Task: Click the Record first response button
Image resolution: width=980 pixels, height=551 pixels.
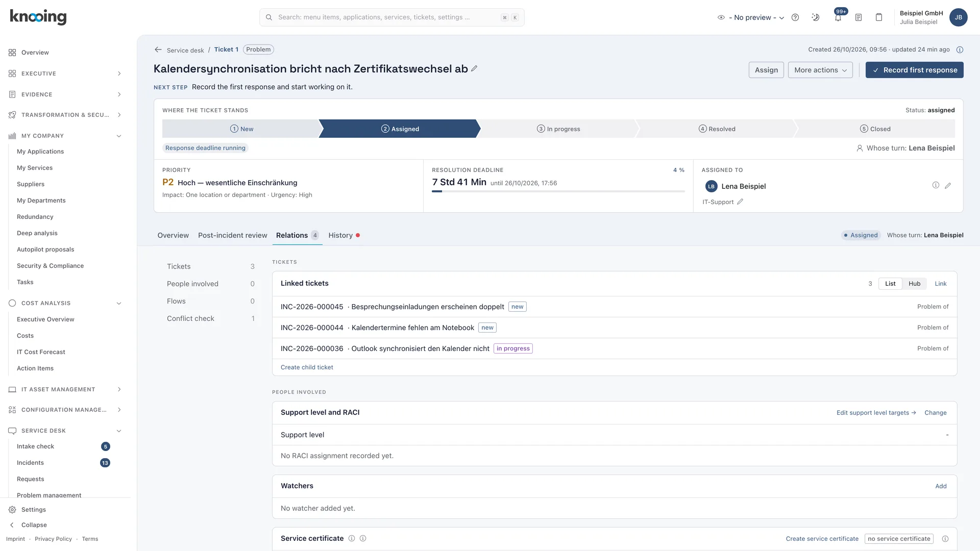Action: [914, 70]
